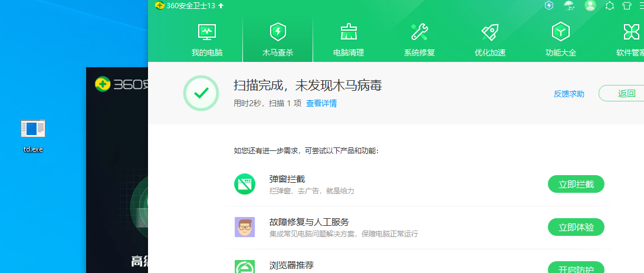644x273 pixels.
Task: Open 优化加速 rocket optimization
Action: (x=490, y=40)
